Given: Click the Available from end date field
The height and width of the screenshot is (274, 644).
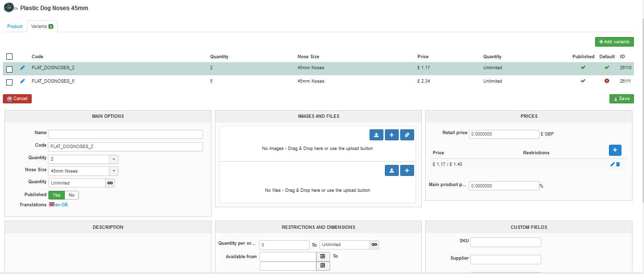Looking at the screenshot, I should click(x=288, y=266).
